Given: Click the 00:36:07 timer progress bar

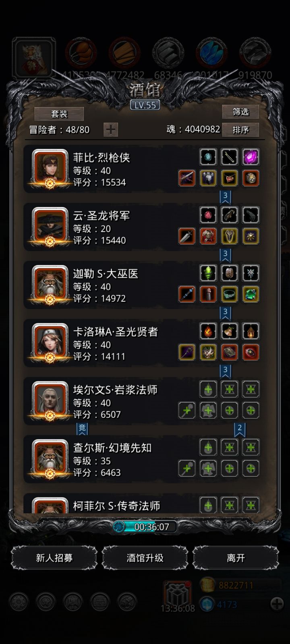Looking at the screenshot, I should pyautogui.click(x=145, y=526).
